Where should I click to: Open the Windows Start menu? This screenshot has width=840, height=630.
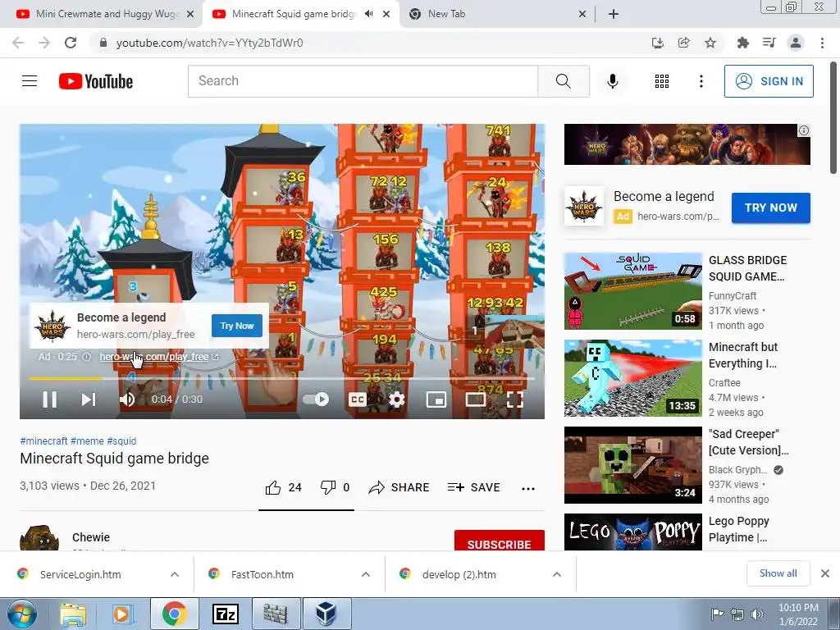point(21,614)
